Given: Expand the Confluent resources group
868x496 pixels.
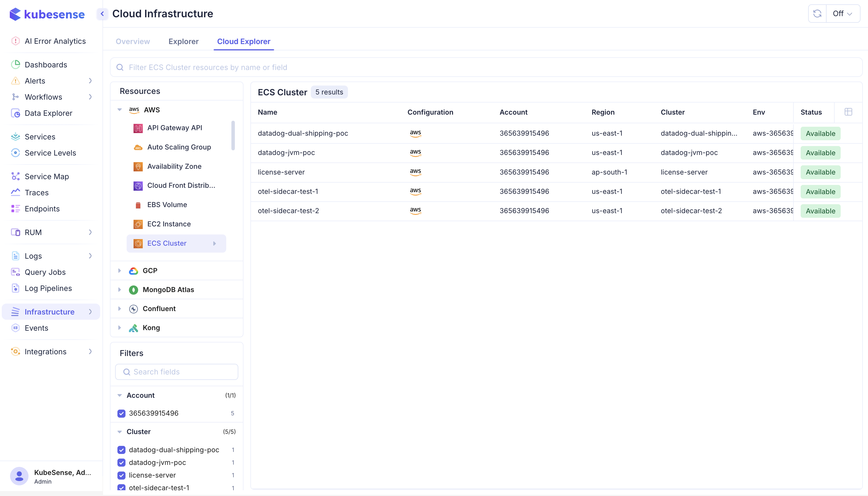Looking at the screenshot, I should point(119,309).
